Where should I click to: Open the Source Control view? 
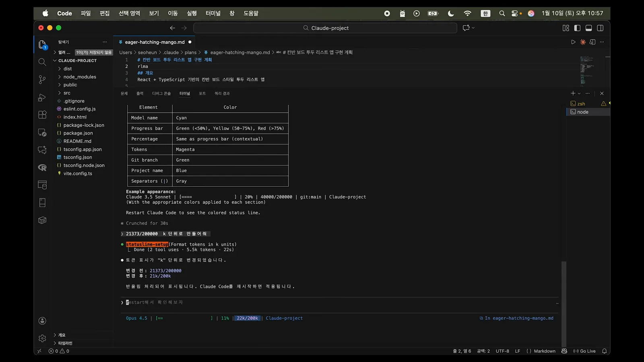tap(42, 80)
